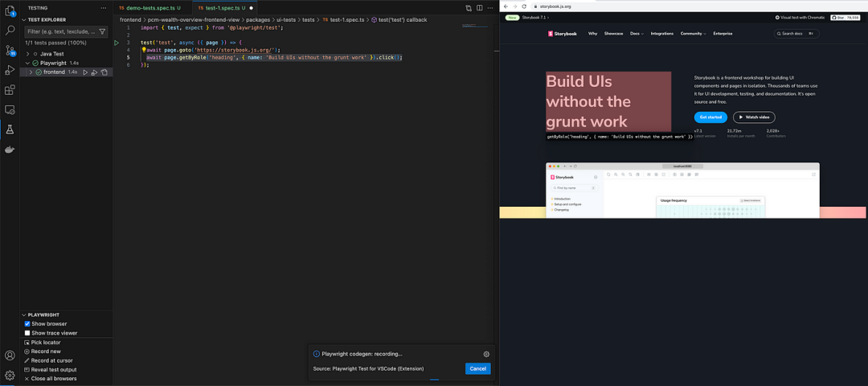The height and width of the screenshot is (386, 868).
Task: Click the Search docs field on Storybook
Action: (x=796, y=34)
